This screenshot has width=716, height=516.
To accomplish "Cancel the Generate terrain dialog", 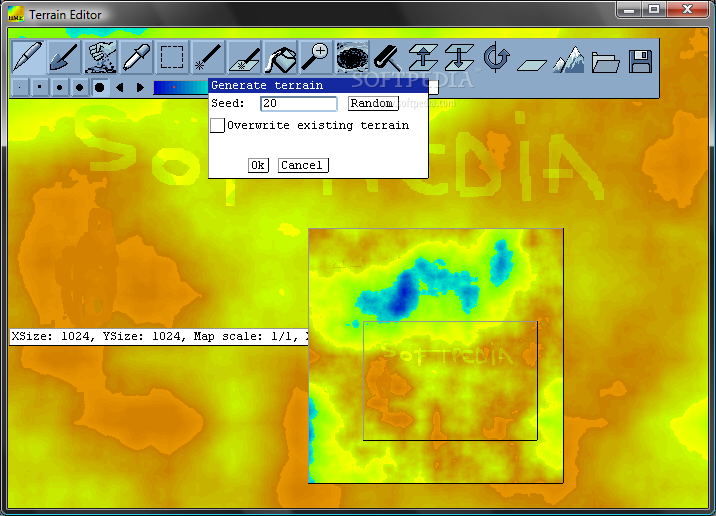I will (303, 165).
